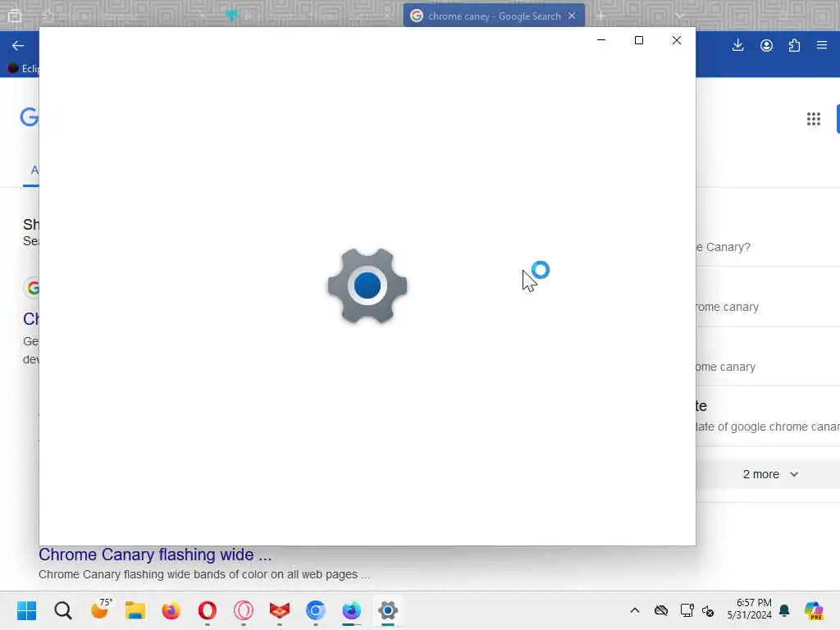Viewport: 840px width, 630px height.
Task: Open the display network tray icon
Action: [687, 610]
